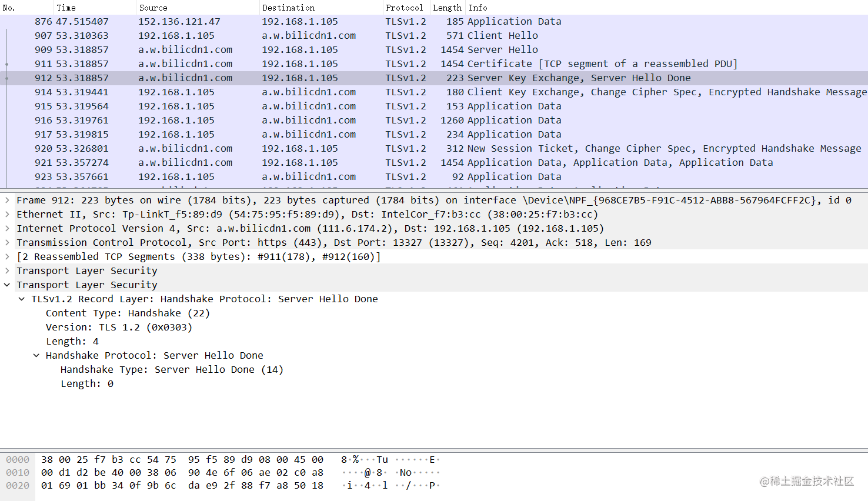Sort by the Destination column header
868x501 pixels.
point(321,8)
